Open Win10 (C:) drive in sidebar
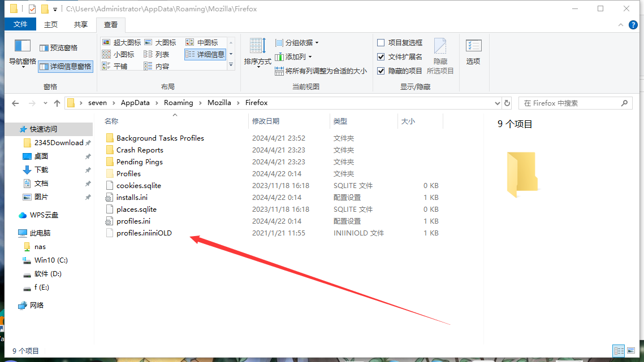 [51, 260]
